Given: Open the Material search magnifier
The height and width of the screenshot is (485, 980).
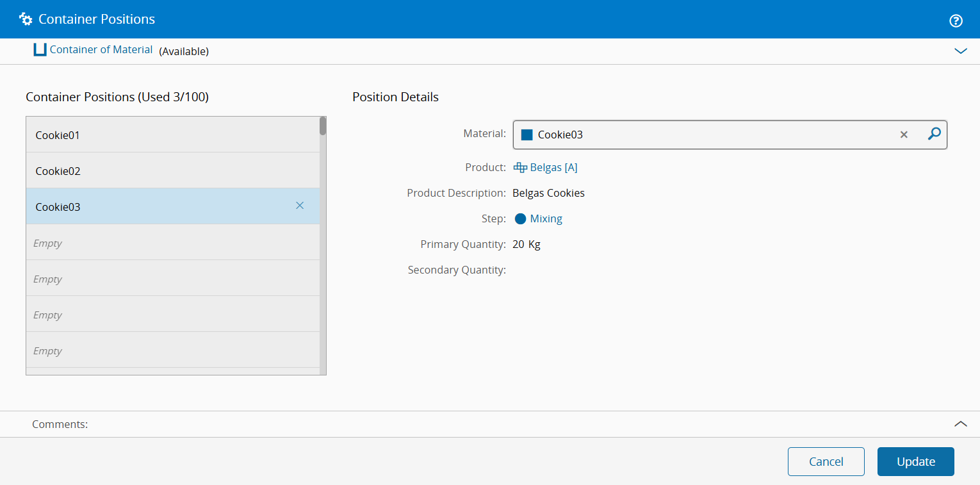Looking at the screenshot, I should pyautogui.click(x=935, y=134).
